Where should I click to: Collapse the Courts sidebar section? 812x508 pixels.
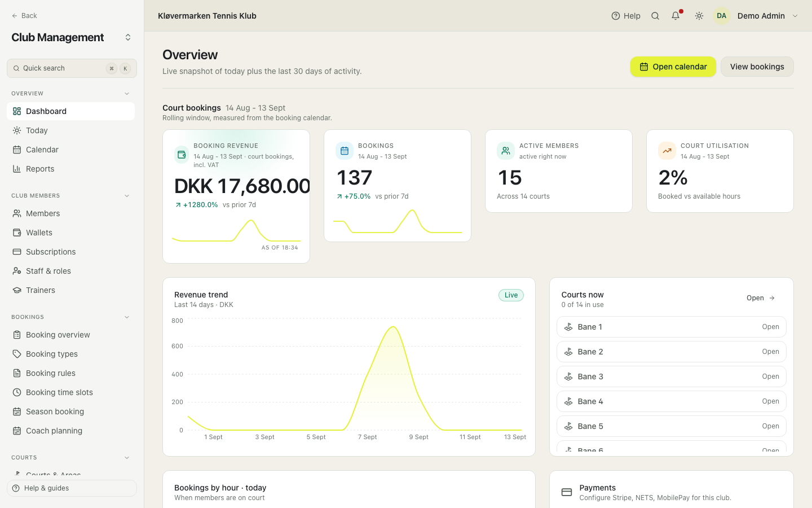click(x=127, y=458)
